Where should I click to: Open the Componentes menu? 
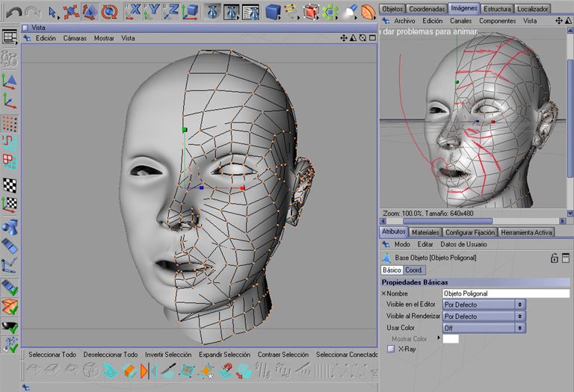pos(497,21)
